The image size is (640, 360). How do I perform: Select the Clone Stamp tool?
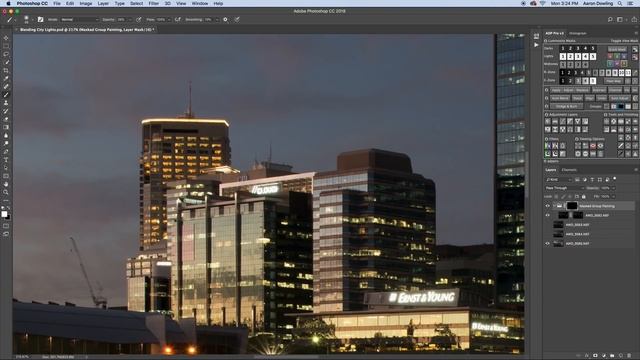(x=6, y=103)
